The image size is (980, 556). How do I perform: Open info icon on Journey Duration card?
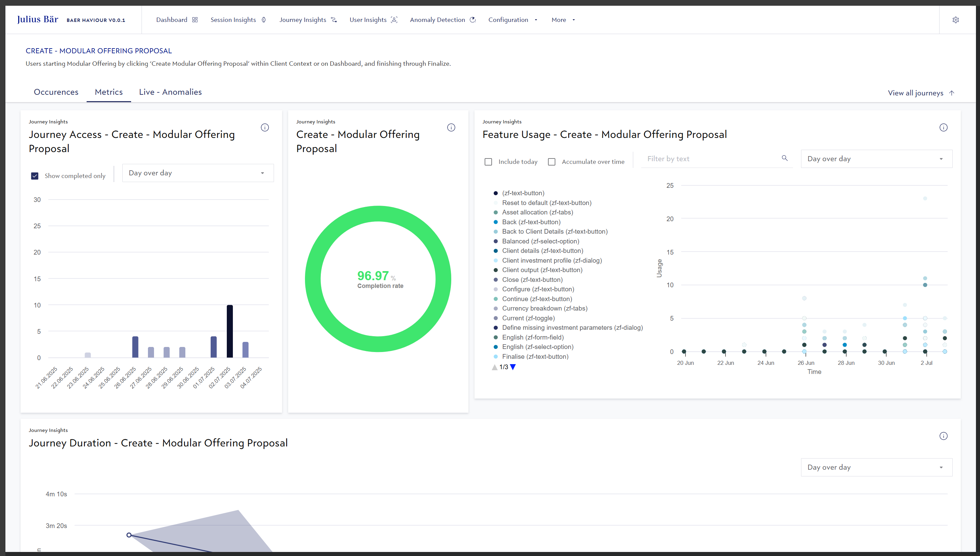click(943, 436)
